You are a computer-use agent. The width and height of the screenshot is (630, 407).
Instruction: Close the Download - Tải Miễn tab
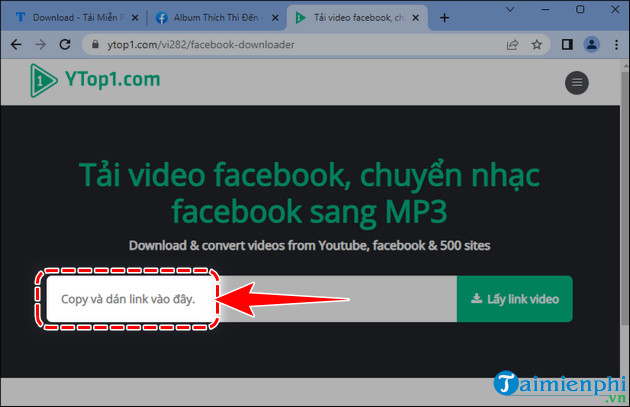coord(135,18)
